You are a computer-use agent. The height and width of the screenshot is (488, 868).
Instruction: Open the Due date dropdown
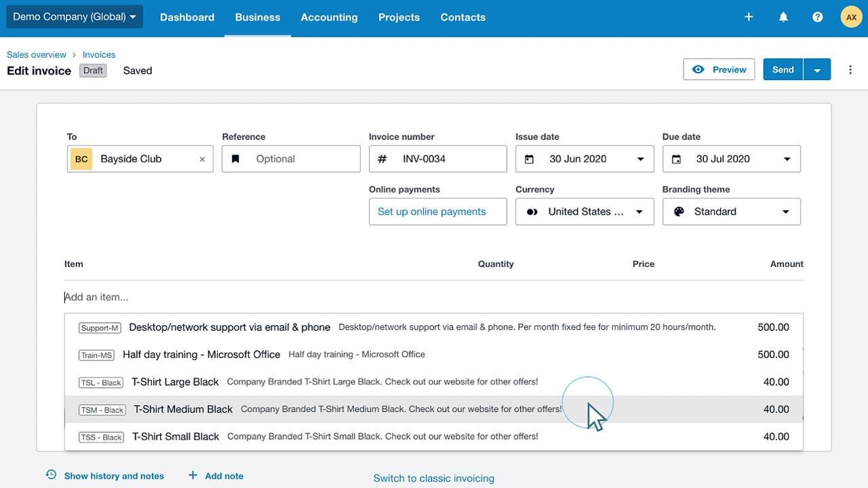click(787, 159)
